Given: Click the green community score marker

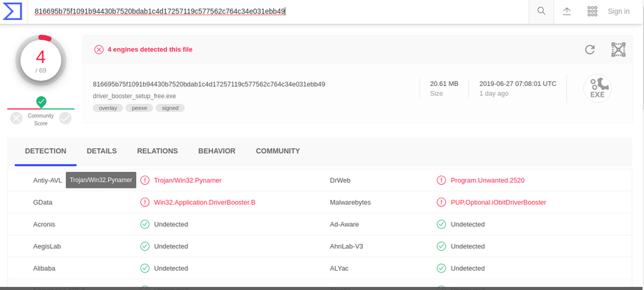Looking at the screenshot, I should pos(41,102).
